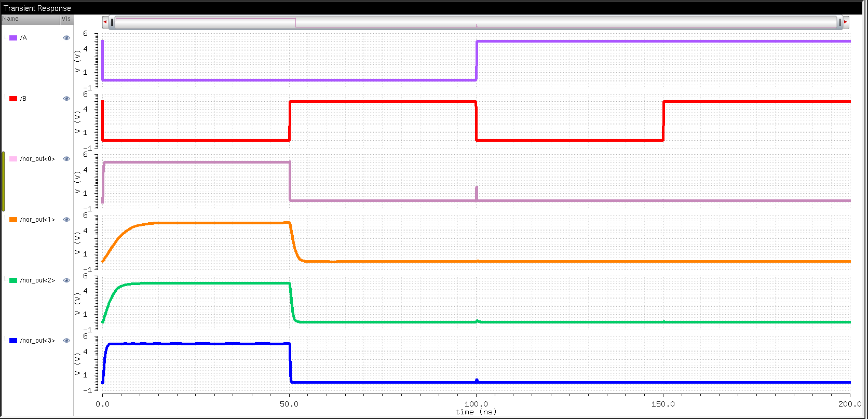
Task: Click the green swatch of /nor_out<2>
Action: click(x=13, y=280)
